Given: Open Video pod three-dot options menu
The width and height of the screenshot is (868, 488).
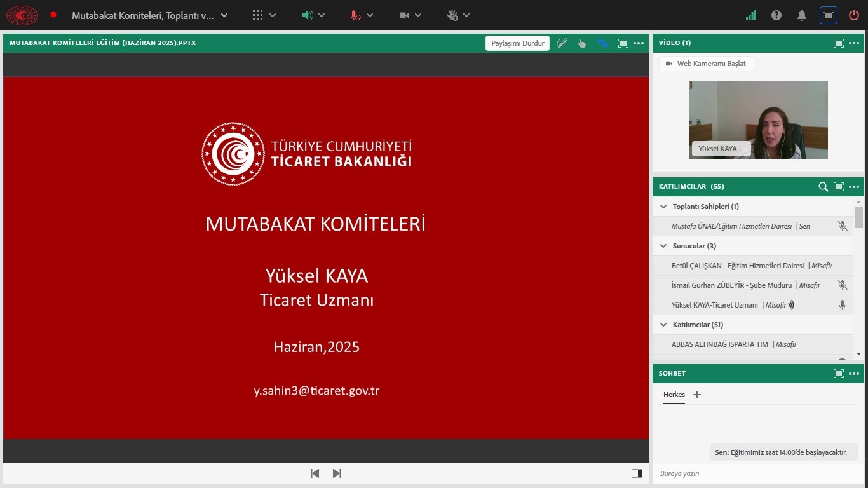Looking at the screenshot, I should [854, 43].
